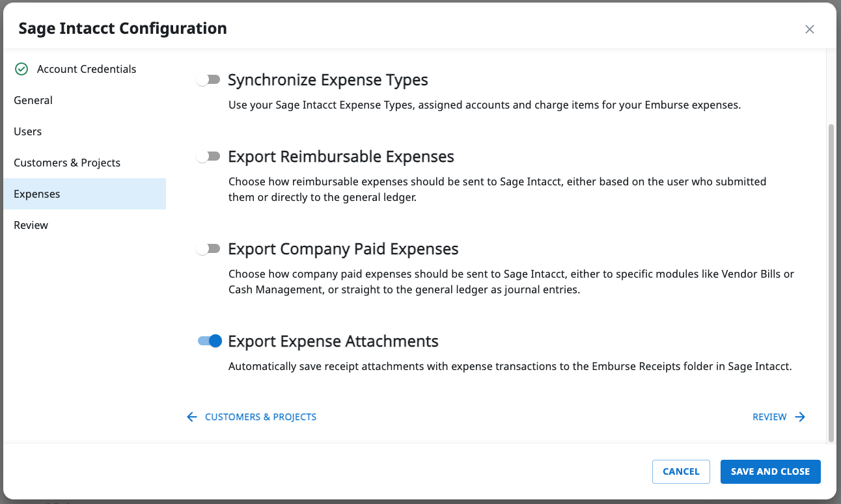Click the left arrow icon before Customers & Projects
Screen dimensions: 841x504
point(191,417)
